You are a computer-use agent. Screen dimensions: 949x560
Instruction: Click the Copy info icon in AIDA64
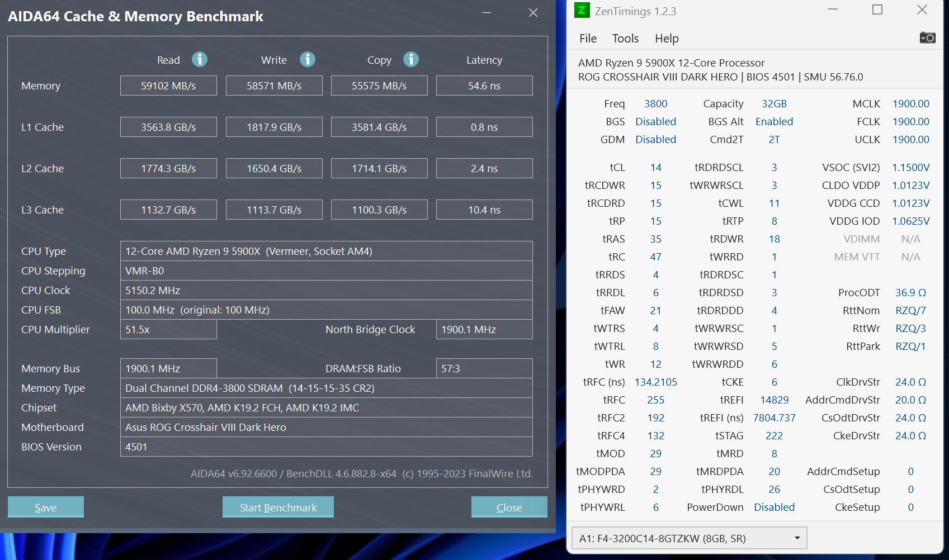click(411, 59)
